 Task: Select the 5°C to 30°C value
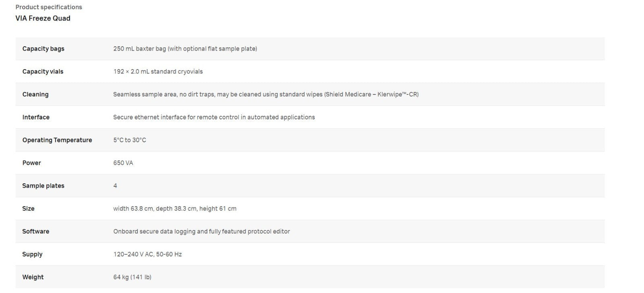tap(130, 140)
